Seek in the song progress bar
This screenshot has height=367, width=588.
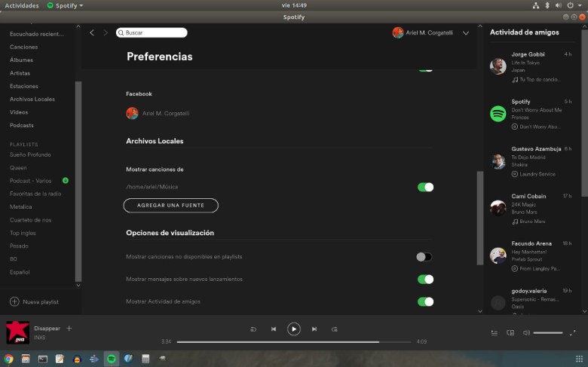294,342
